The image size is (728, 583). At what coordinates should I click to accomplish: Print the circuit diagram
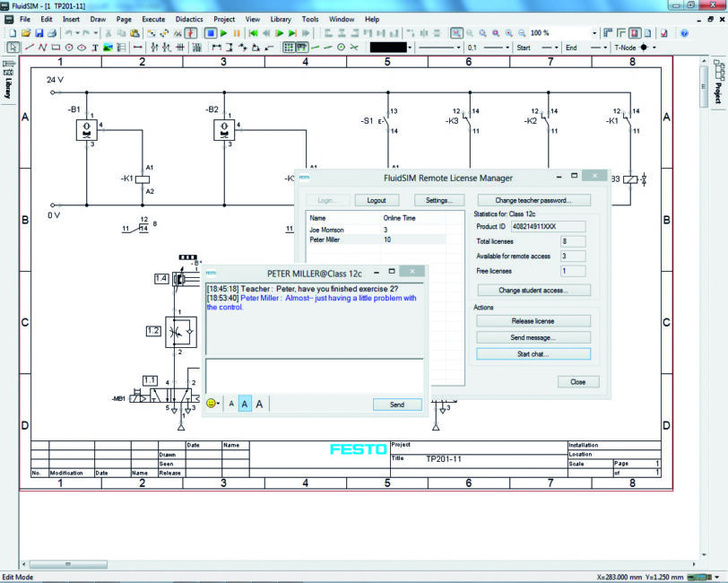click(x=52, y=33)
